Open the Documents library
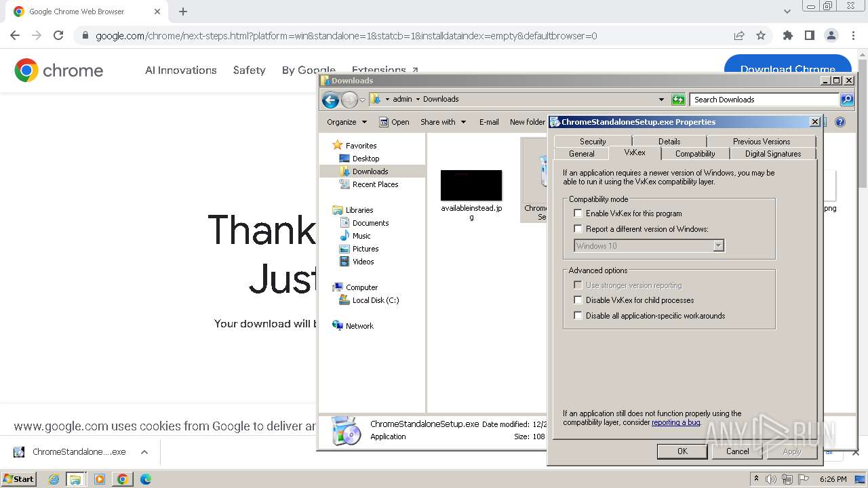 tap(370, 223)
